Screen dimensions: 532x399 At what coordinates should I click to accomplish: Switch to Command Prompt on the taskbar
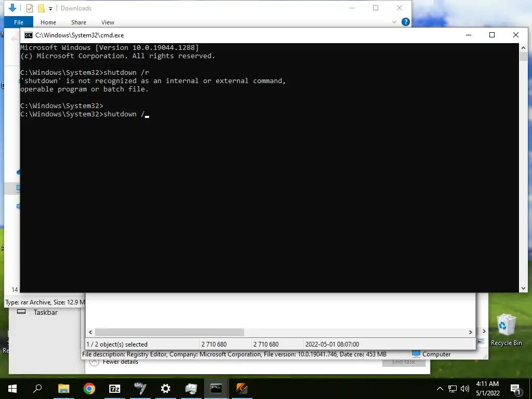(216, 389)
